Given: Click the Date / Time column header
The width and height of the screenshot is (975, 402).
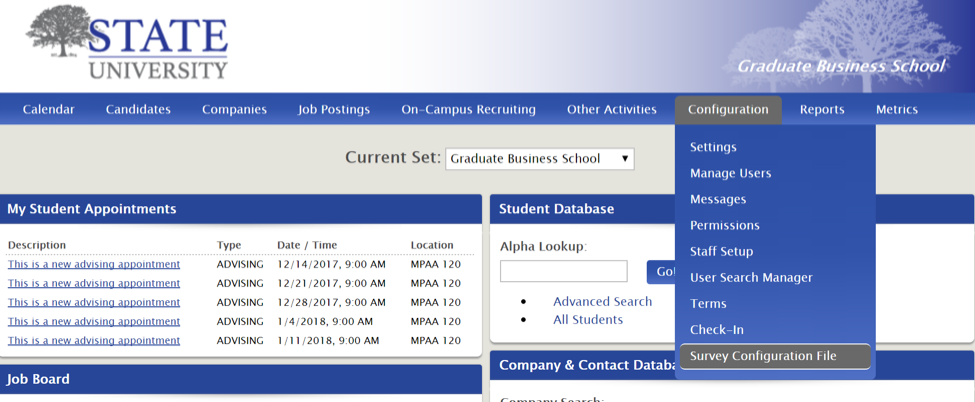Looking at the screenshot, I should pos(307,245).
